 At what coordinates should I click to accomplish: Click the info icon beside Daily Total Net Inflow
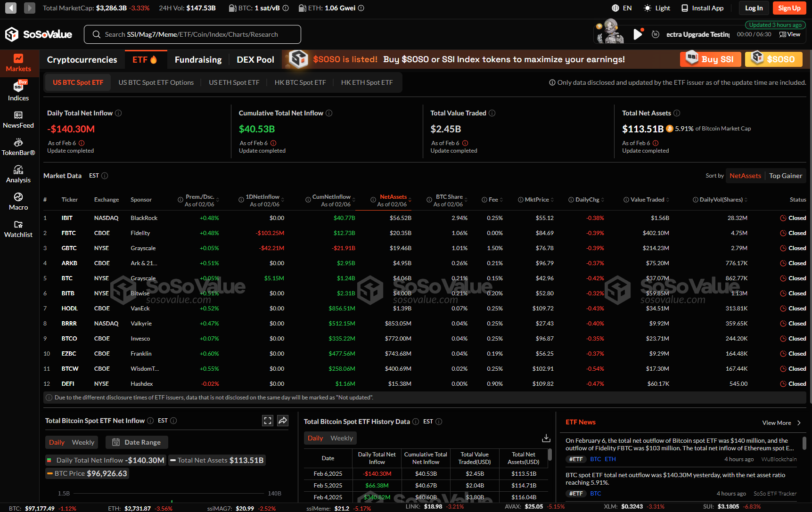(x=118, y=113)
